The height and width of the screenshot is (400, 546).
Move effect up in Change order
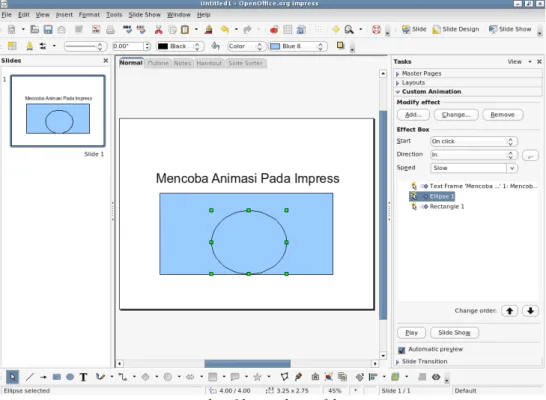(510, 311)
